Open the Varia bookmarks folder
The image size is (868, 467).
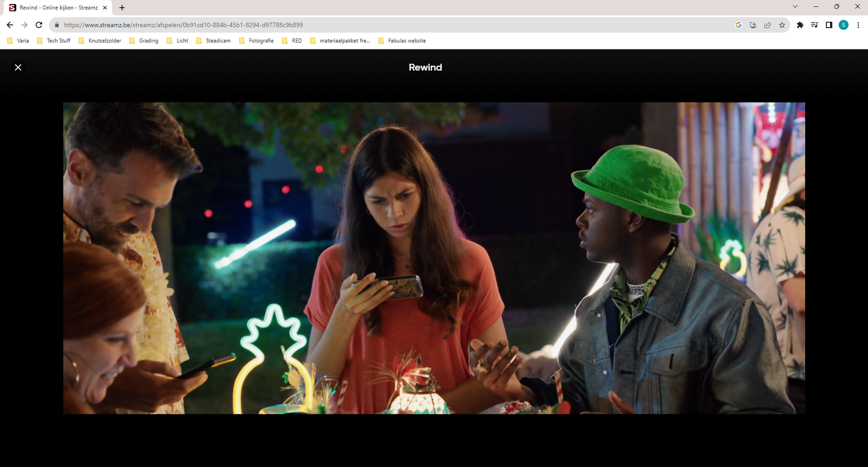pyautogui.click(x=18, y=41)
